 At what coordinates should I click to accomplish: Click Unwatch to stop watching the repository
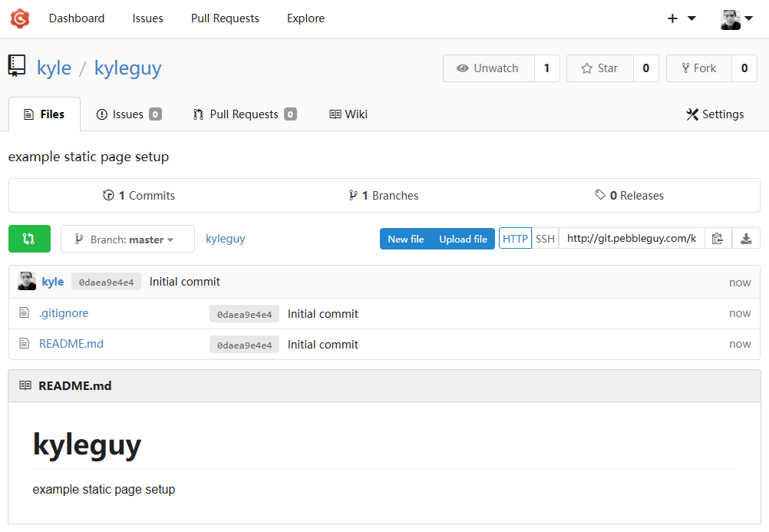pyautogui.click(x=489, y=68)
